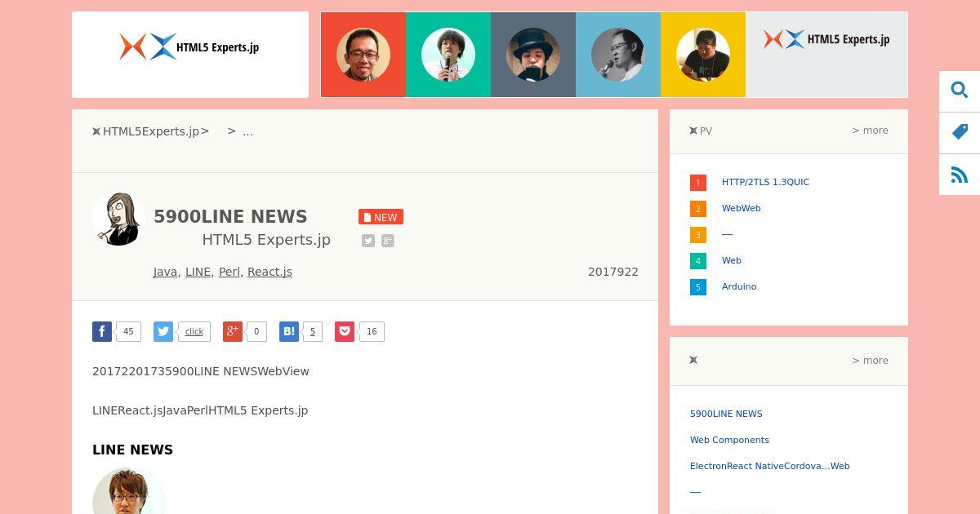Click the Facebook share count 45
The height and width of the screenshot is (514, 980).
(128, 331)
